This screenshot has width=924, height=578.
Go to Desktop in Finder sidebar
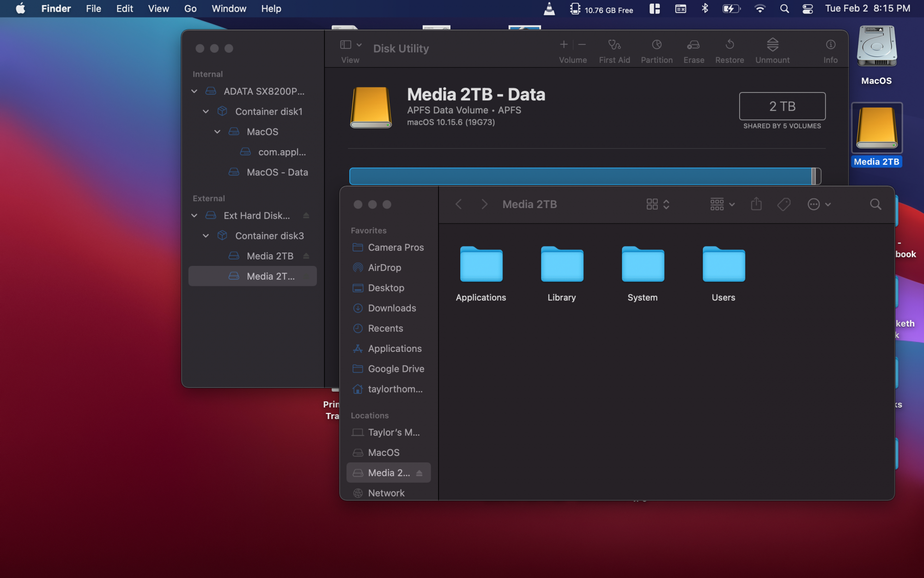tap(388, 288)
